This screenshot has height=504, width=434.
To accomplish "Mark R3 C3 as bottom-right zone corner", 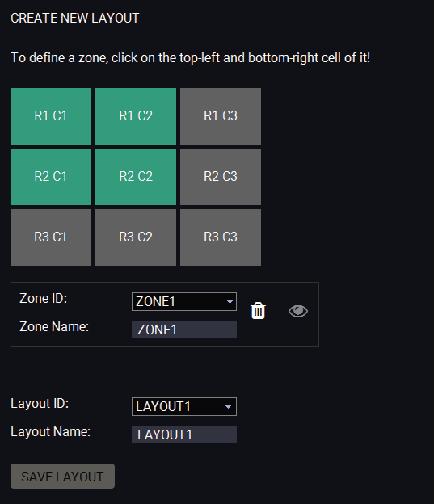I will [221, 237].
